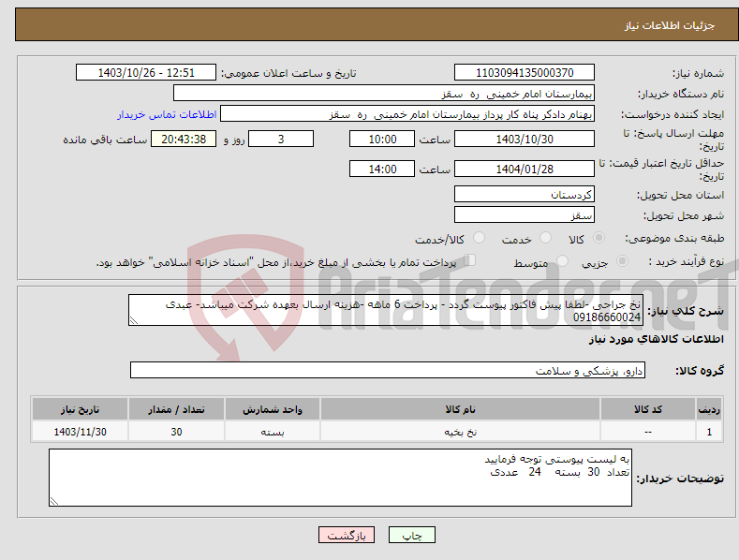Click the price validity time 14:00
The width and height of the screenshot is (739, 560).
coord(382,169)
